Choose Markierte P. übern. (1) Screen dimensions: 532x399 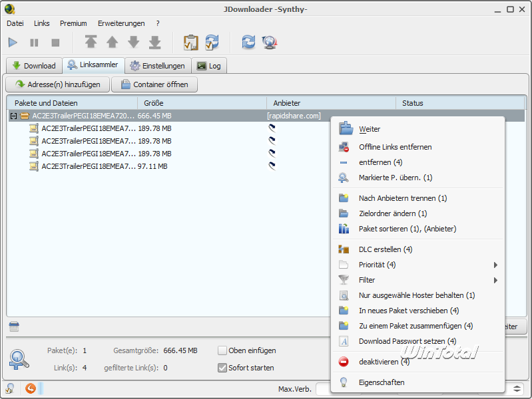tap(417, 178)
